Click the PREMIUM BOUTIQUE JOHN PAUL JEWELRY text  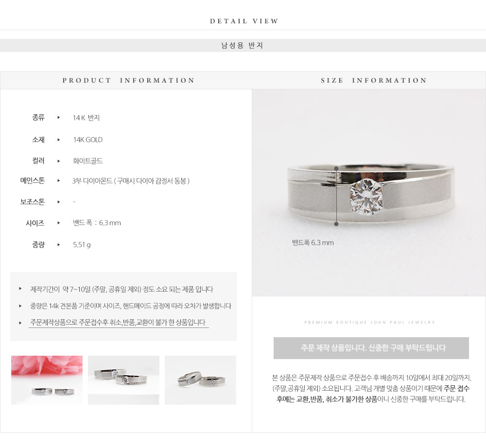(369, 322)
